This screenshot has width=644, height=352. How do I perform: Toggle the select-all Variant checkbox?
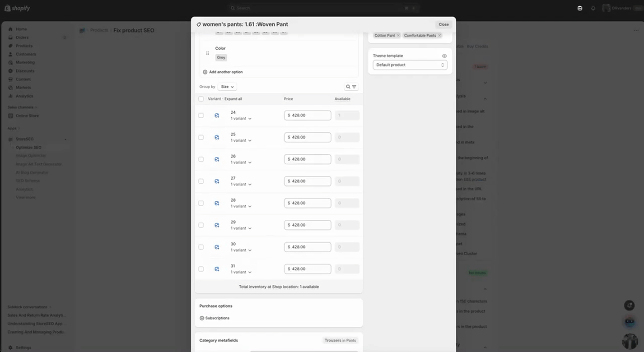click(201, 98)
